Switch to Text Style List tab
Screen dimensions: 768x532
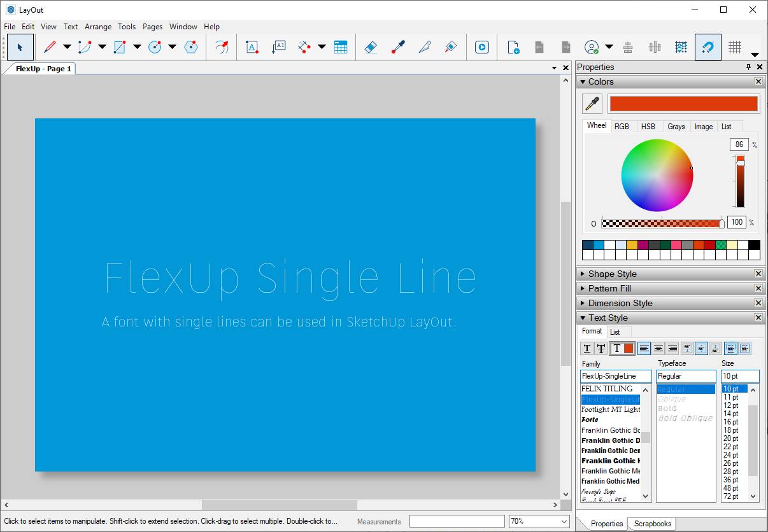click(615, 332)
